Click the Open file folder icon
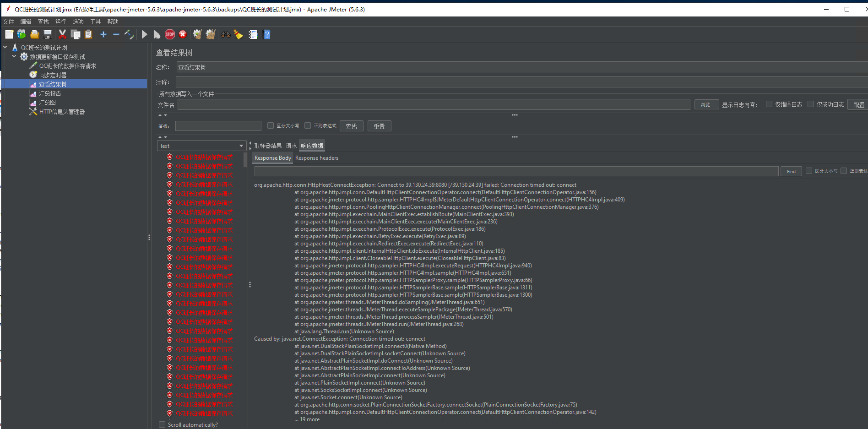Viewport: 868px width, 429px height. [x=34, y=34]
